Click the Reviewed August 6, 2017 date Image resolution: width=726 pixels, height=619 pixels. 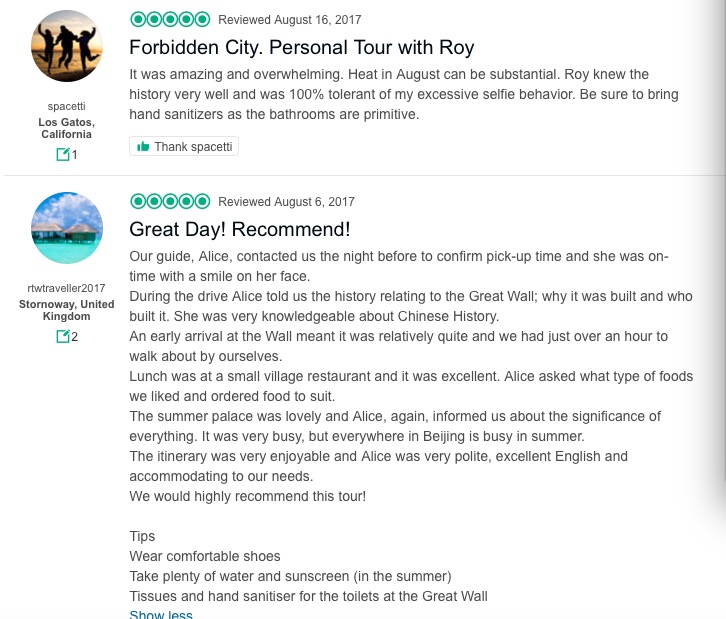pyautogui.click(x=286, y=202)
